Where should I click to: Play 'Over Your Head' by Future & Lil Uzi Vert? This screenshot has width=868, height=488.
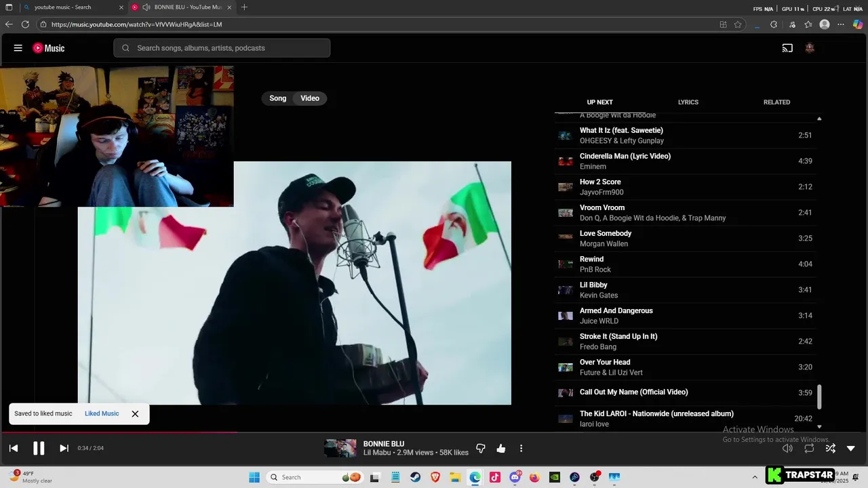point(685,367)
